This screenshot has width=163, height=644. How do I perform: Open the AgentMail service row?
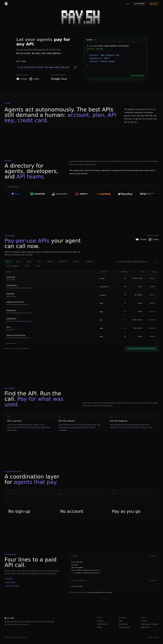pyautogui.click(x=81, y=295)
